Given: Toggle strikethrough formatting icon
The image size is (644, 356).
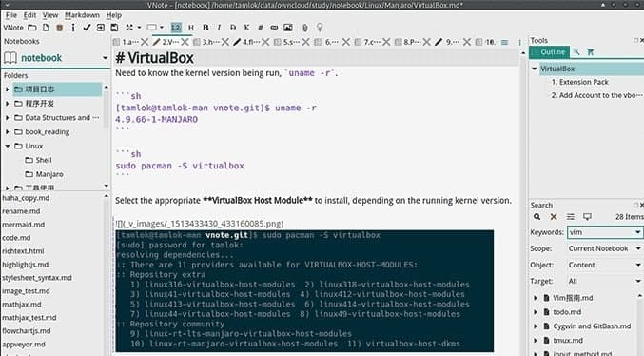Looking at the screenshot, I should 233,28.
